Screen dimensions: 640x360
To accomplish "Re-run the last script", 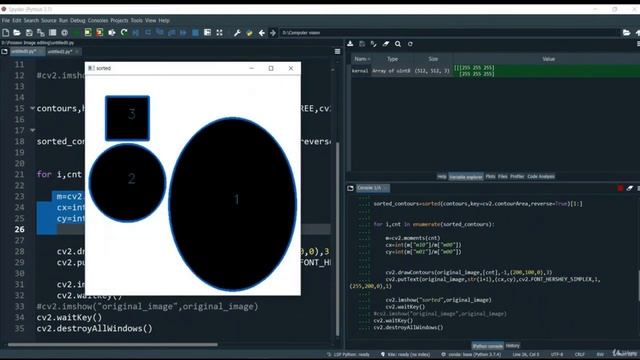I will coord(124,33).
